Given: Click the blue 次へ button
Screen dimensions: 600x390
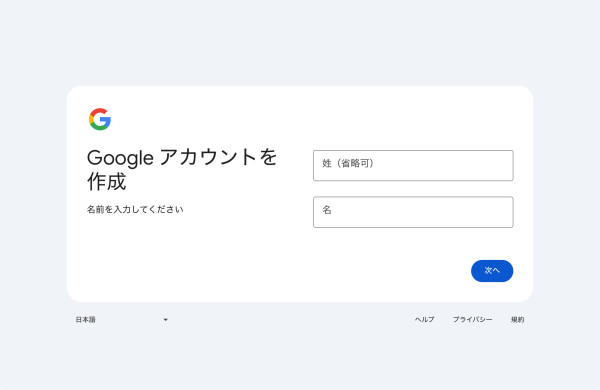Looking at the screenshot, I should click(492, 271).
